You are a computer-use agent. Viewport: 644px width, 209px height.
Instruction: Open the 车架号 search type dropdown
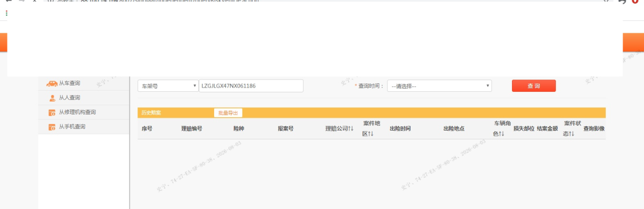coord(168,86)
